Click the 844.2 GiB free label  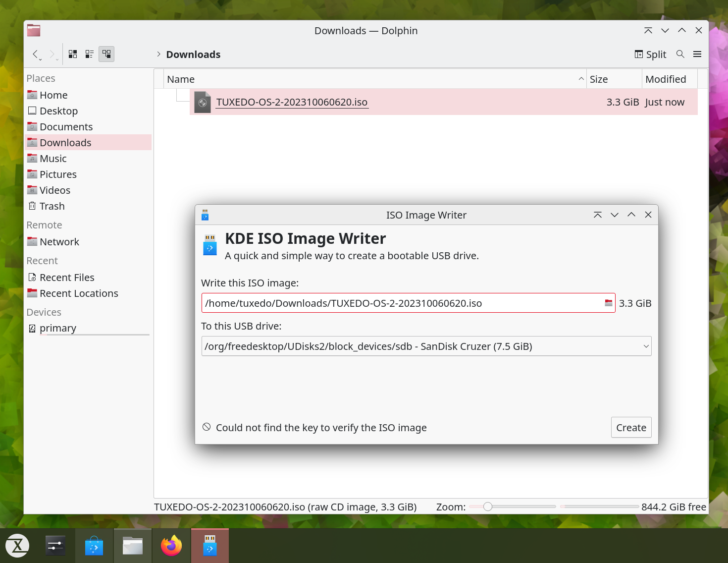point(674,507)
